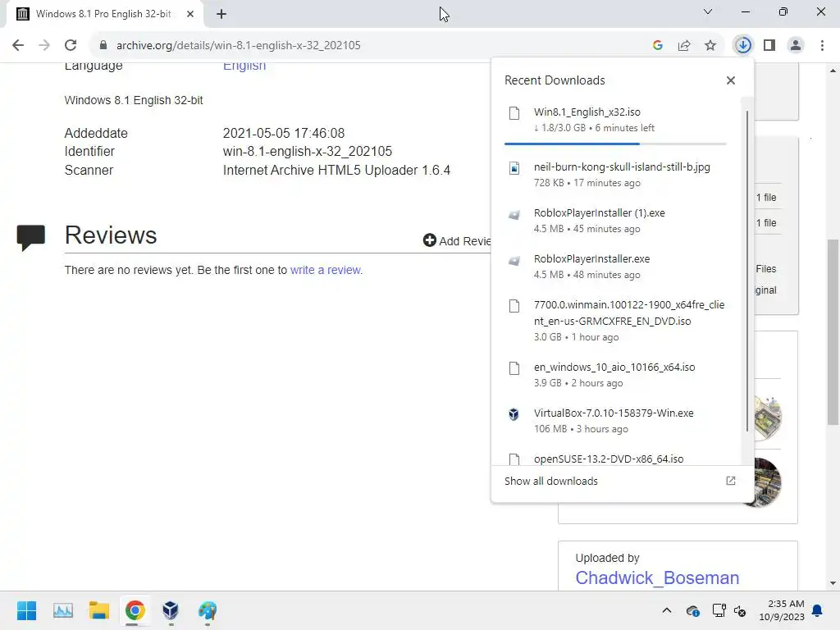The image size is (840, 630).
Task: Click the Reviews heading
Action: click(111, 235)
